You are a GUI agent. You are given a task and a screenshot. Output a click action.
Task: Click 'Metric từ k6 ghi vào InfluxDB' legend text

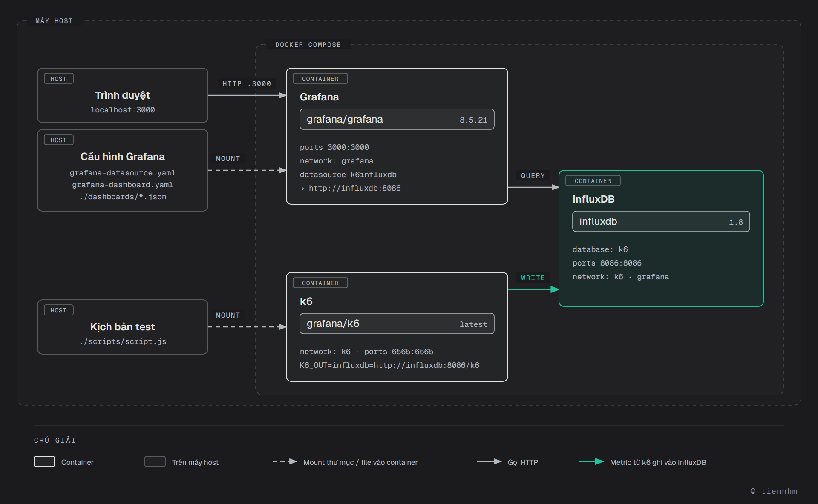point(658,462)
